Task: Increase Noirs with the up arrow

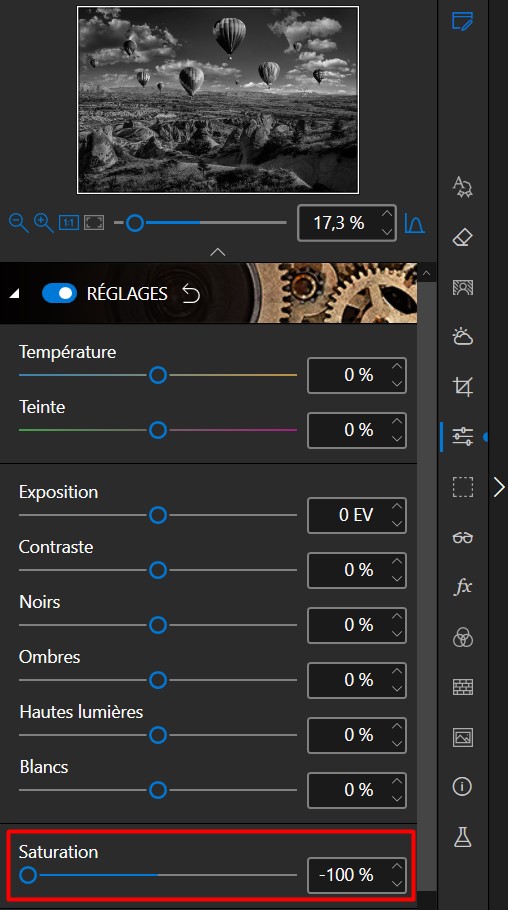Action: (397, 617)
